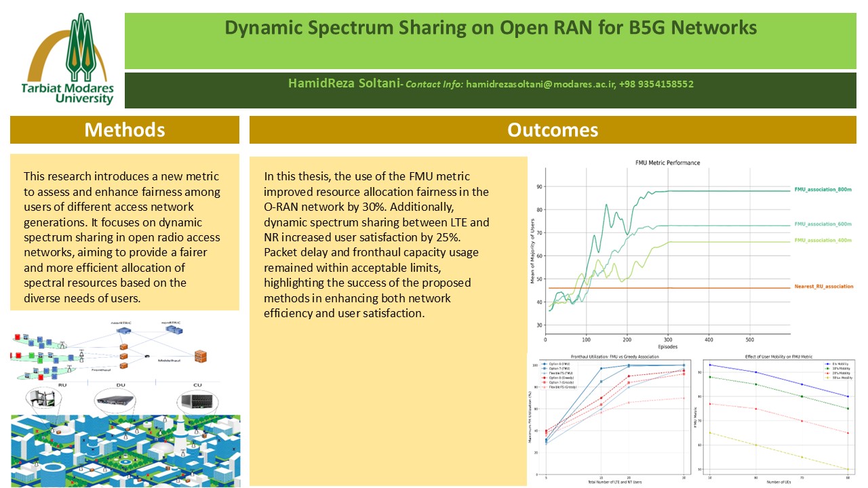Click the Methods section header

pyautogui.click(x=125, y=129)
